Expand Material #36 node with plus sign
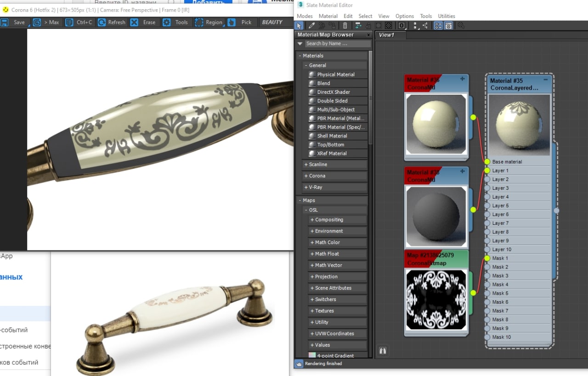Screen dimensions: 588x376 click(x=463, y=79)
